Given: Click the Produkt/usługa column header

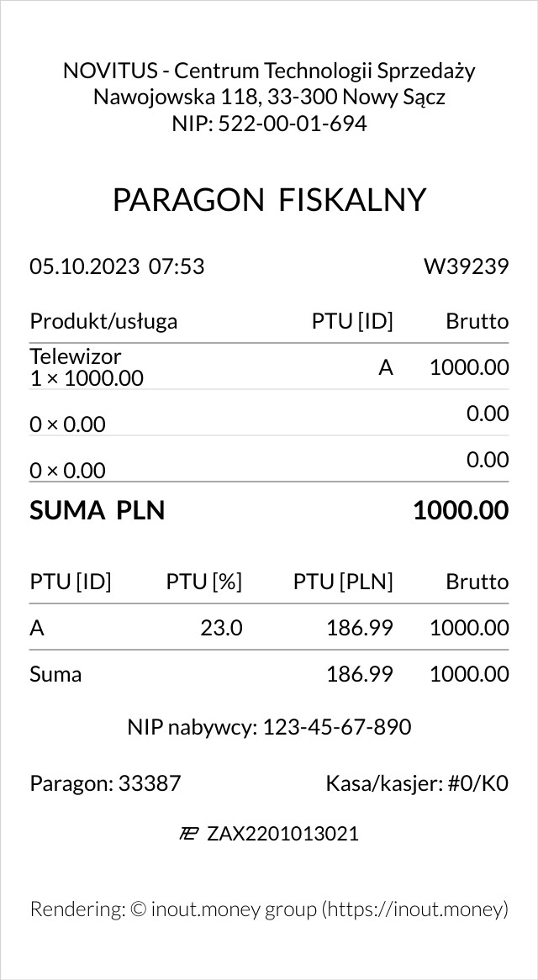Looking at the screenshot, I should [103, 321].
